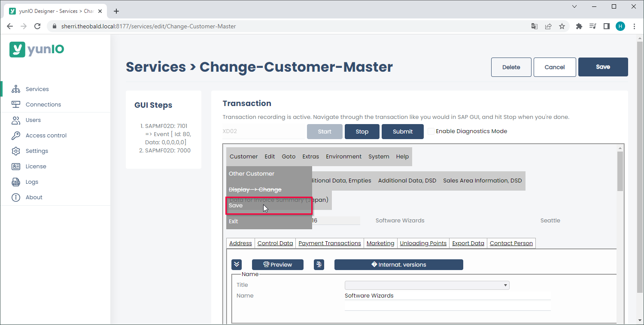
Task: Click the translate page icon
Action: [535, 26]
